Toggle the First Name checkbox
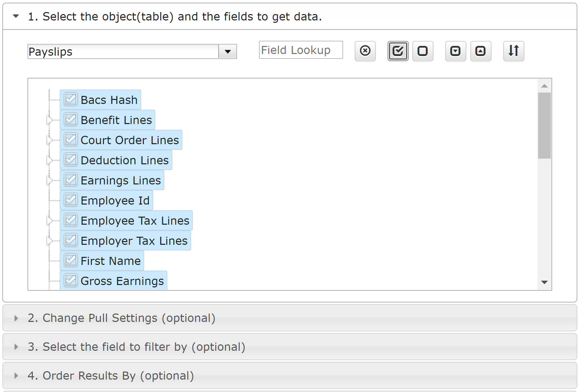580x392 pixels. pos(71,260)
